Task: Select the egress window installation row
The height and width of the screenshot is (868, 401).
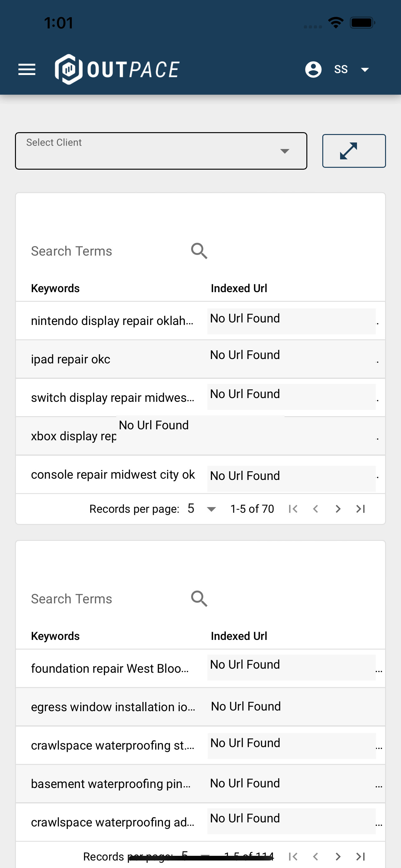Action: point(201,707)
